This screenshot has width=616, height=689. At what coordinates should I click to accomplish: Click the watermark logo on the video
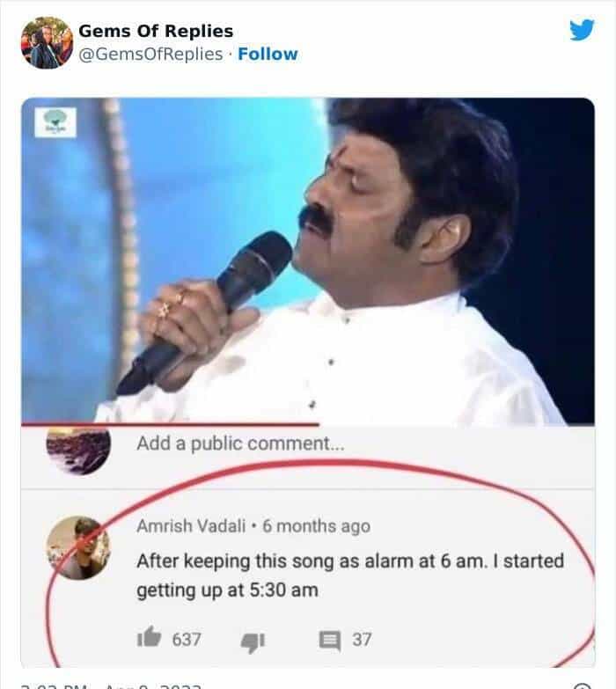tap(55, 122)
